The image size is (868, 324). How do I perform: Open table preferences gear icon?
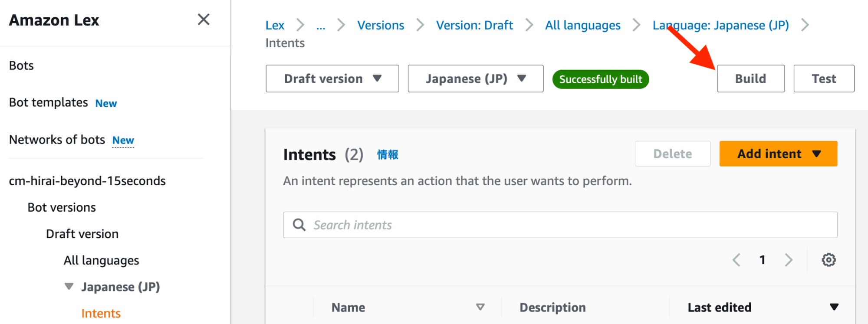(x=829, y=260)
